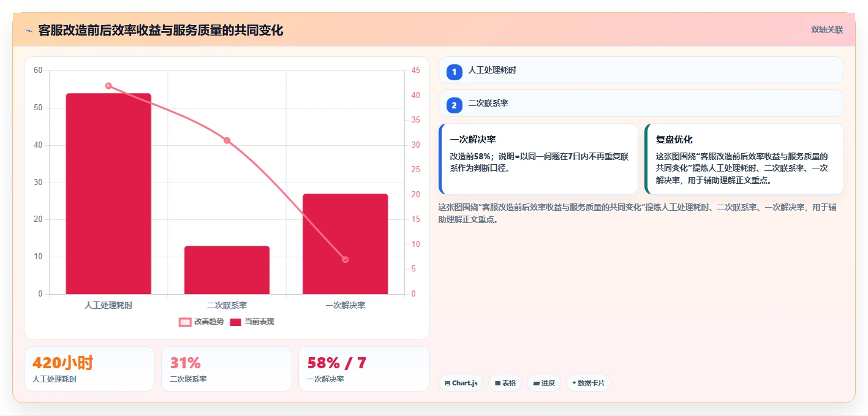Click the title 客服改造前后效率收益与服务质量的共同变化
868x416 pixels.
coord(160,31)
